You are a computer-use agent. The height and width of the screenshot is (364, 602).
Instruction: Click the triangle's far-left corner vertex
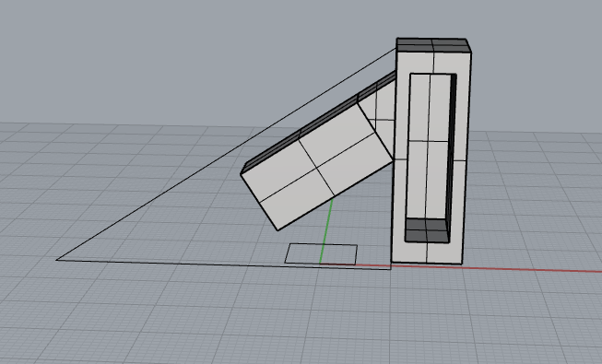tap(57, 260)
